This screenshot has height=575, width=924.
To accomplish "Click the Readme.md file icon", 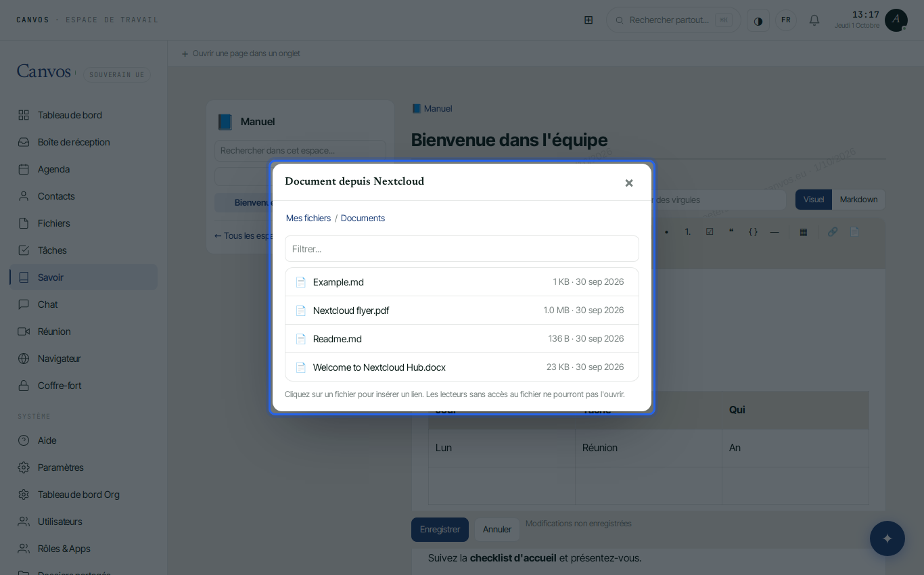I will point(301,339).
